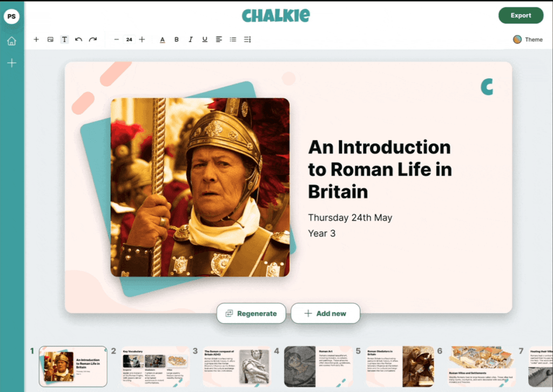The image size is (553, 392).
Task: Open slide 7 Heating their Villas thumbnail
Action: (x=541, y=367)
